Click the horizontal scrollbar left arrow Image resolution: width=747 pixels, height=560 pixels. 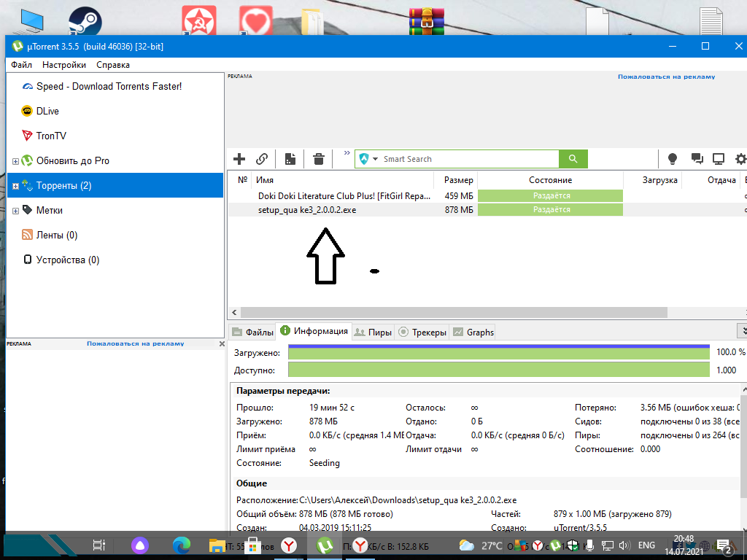click(x=234, y=312)
